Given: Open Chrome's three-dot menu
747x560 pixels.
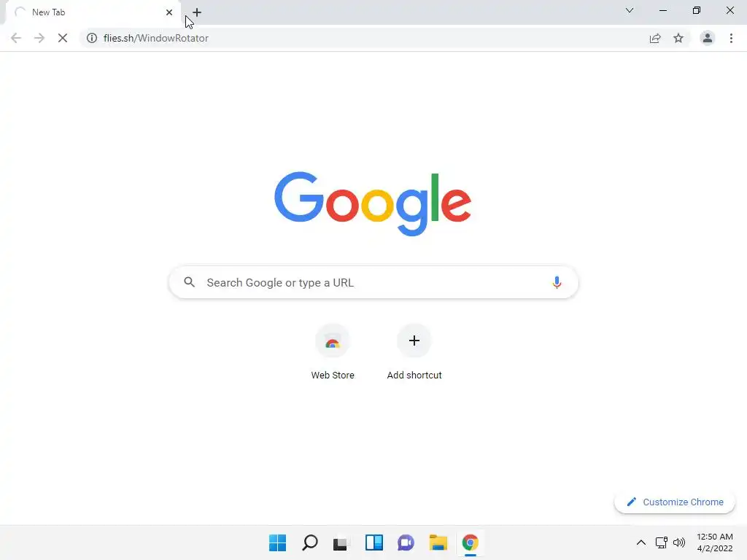Looking at the screenshot, I should [x=731, y=38].
